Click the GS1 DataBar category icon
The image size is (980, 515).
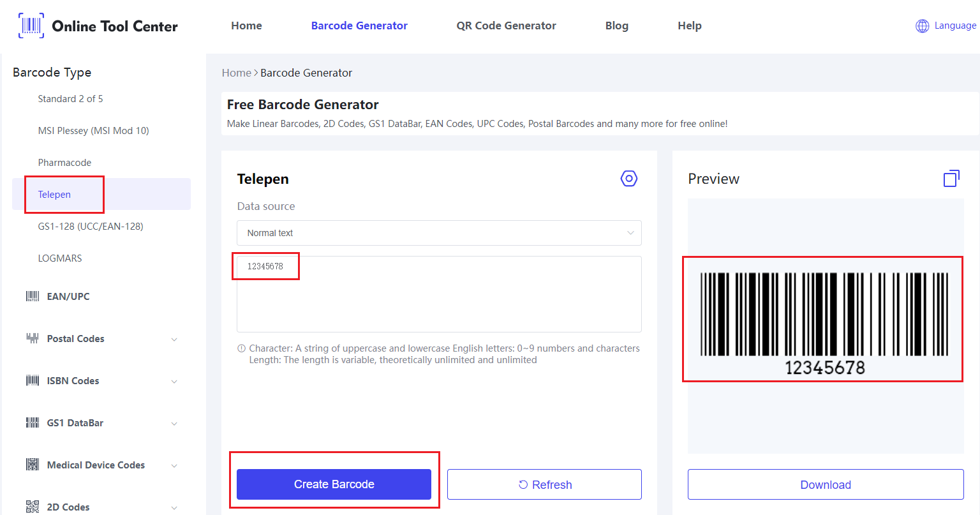coord(33,422)
